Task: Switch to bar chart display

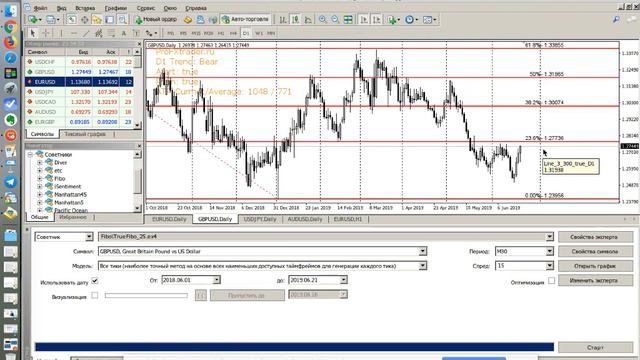Action: pos(282,20)
